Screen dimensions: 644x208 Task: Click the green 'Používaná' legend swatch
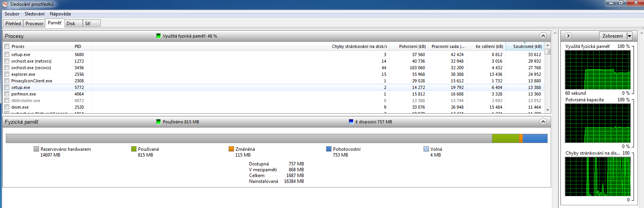click(x=134, y=149)
